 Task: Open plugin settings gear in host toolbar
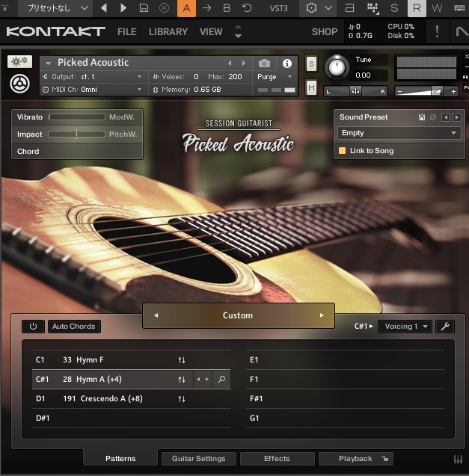pos(311,8)
